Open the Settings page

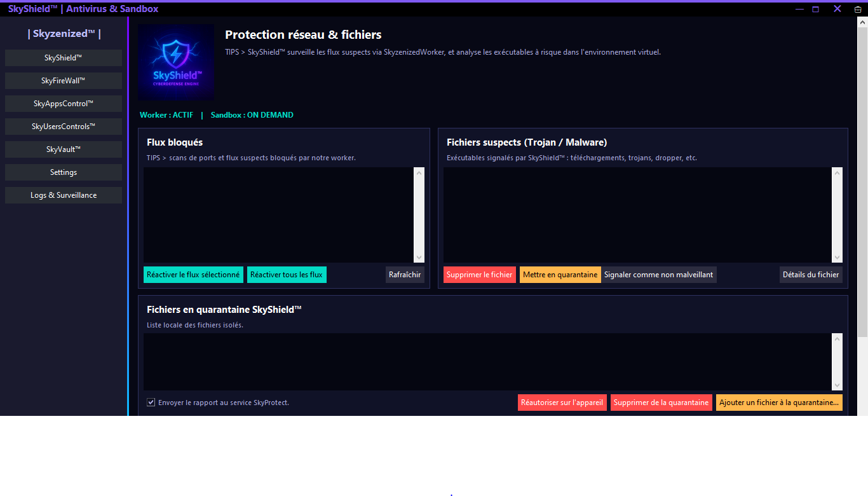click(x=64, y=172)
